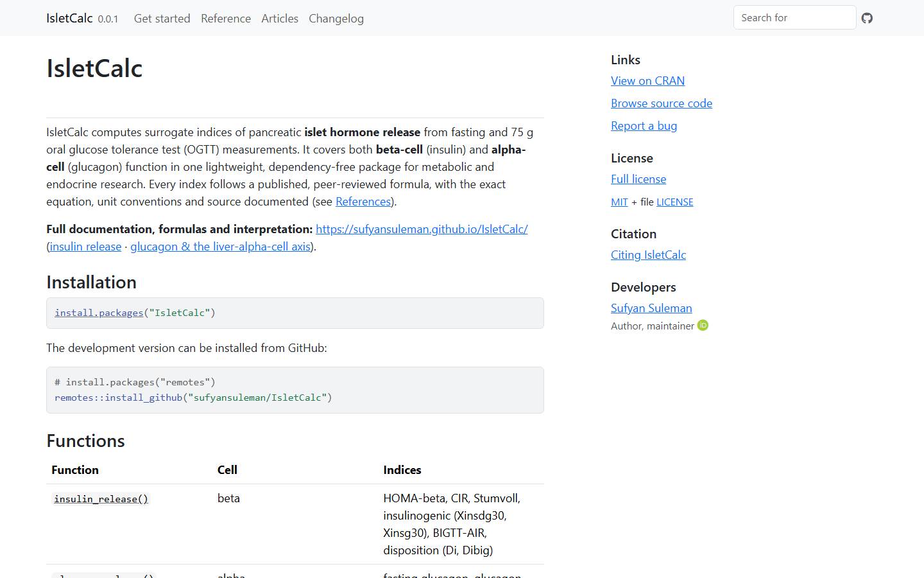Open the Full license link
The image size is (924, 578).
click(638, 179)
